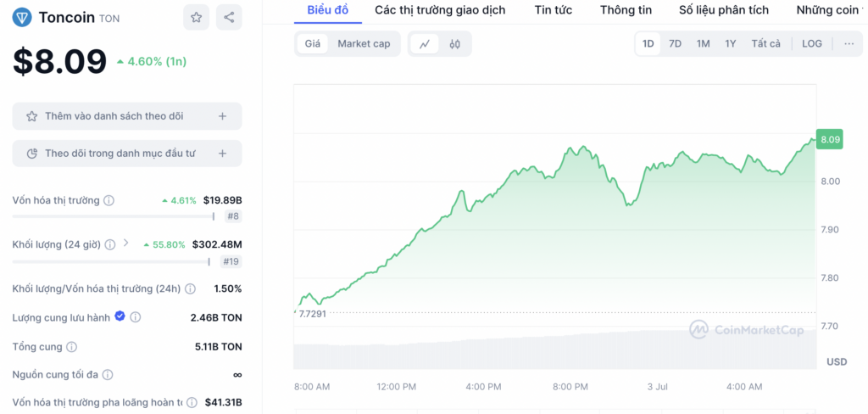Click info icon beside Tổng cung
868x414 pixels.
(71, 347)
